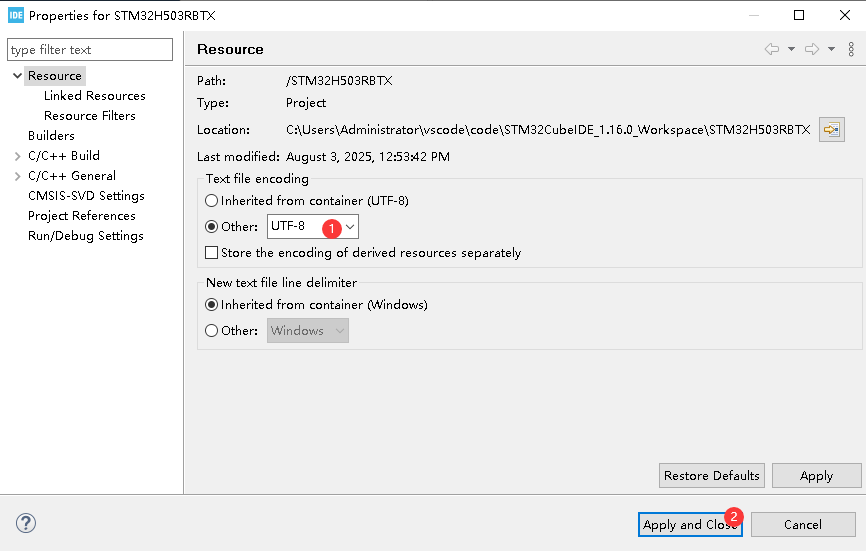Expand the C/C++ General node

tap(18, 176)
